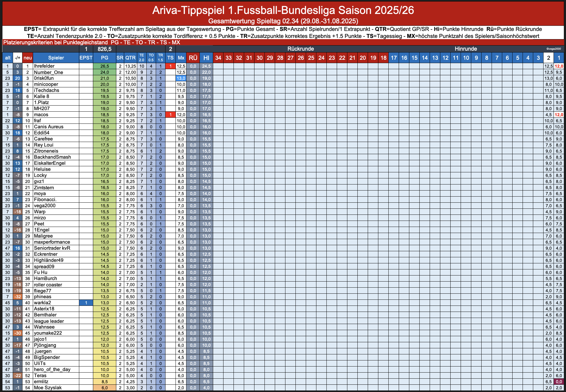
Task: Select player name 'Moe Szyslak'
Action: 48,388
